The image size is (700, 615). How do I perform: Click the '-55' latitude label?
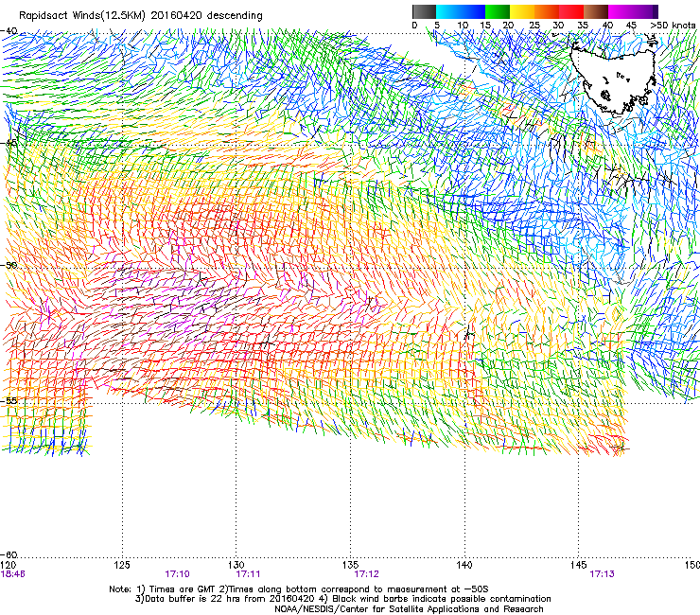pyautogui.click(x=9, y=400)
